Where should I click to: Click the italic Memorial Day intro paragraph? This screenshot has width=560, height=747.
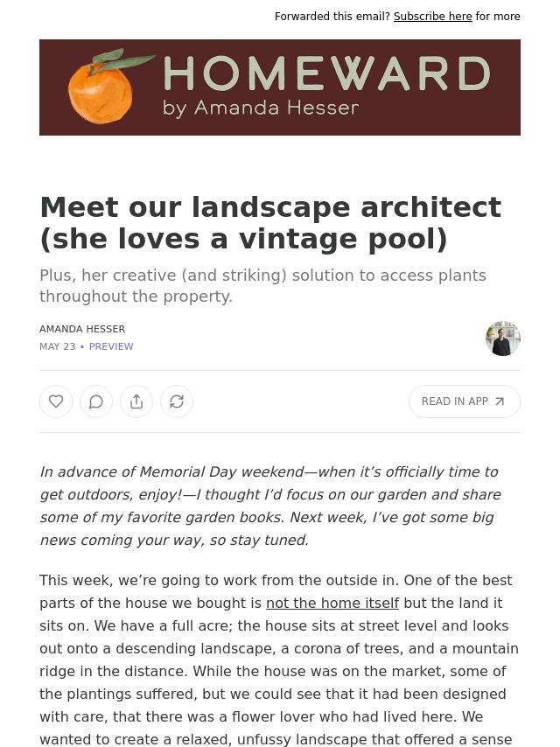[270, 506]
